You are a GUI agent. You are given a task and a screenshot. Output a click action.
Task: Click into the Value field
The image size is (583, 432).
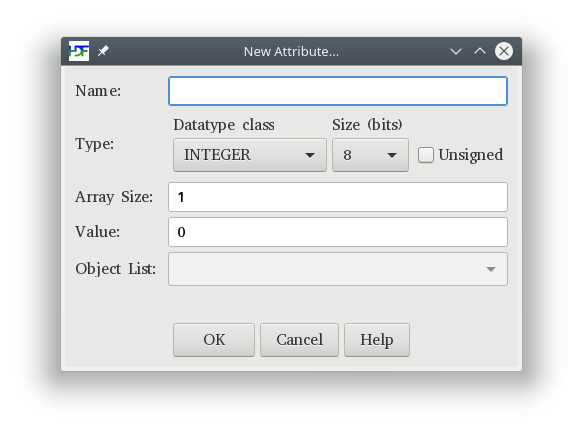(x=338, y=232)
